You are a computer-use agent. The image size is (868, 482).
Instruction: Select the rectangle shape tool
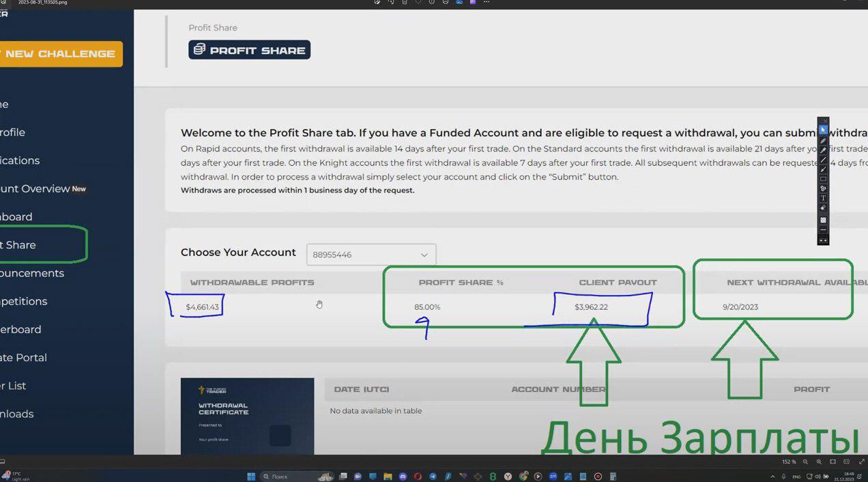(823, 179)
